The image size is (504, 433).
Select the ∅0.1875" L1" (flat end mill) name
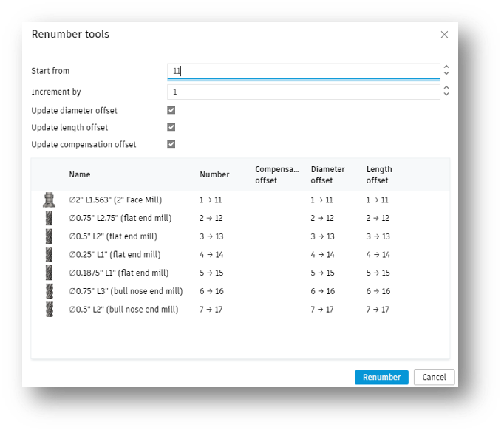119,273
